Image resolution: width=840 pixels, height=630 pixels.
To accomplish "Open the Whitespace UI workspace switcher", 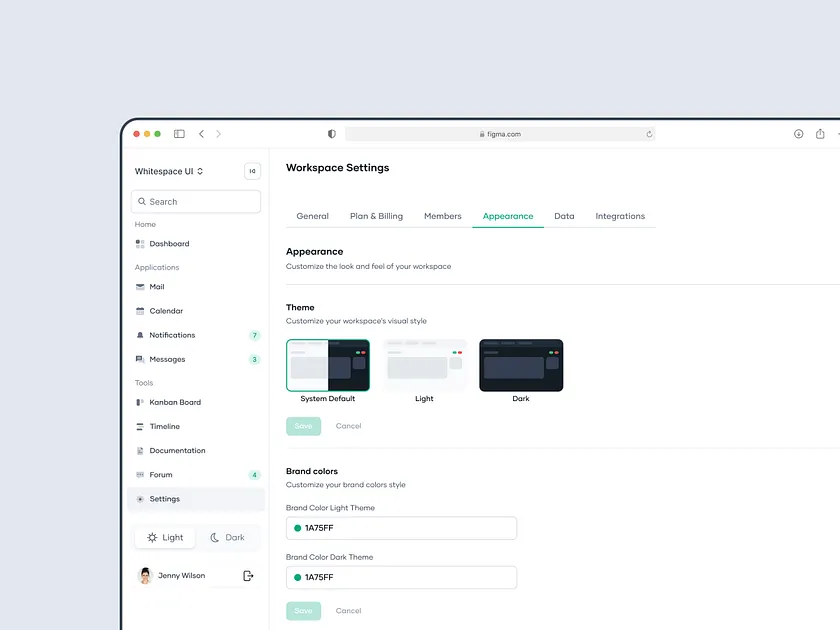I will pos(169,171).
